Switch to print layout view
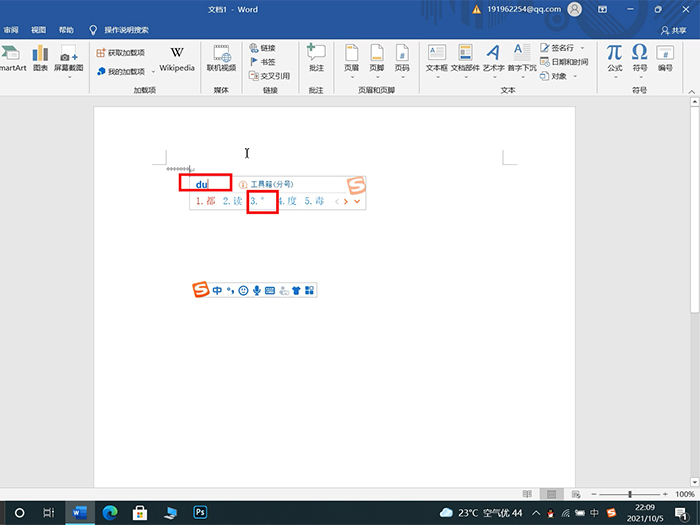 pyautogui.click(x=551, y=494)
